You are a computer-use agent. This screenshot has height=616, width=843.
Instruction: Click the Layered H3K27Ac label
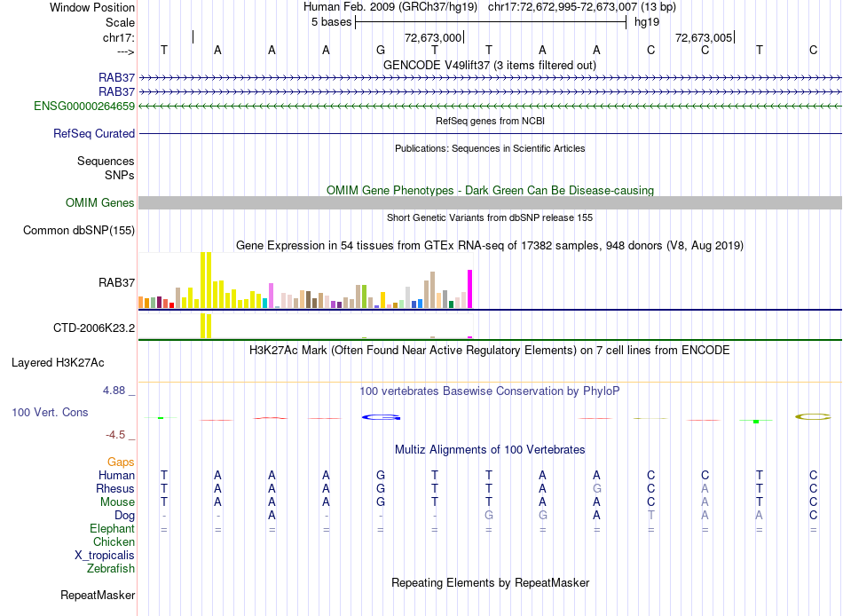(x=58, y=363)
